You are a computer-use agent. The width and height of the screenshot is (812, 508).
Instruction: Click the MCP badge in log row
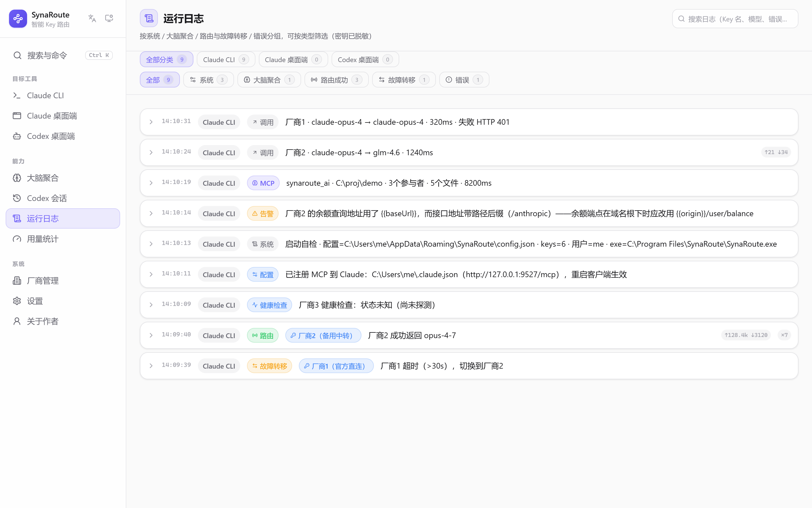pyautogui.click(x=263, y=183)
